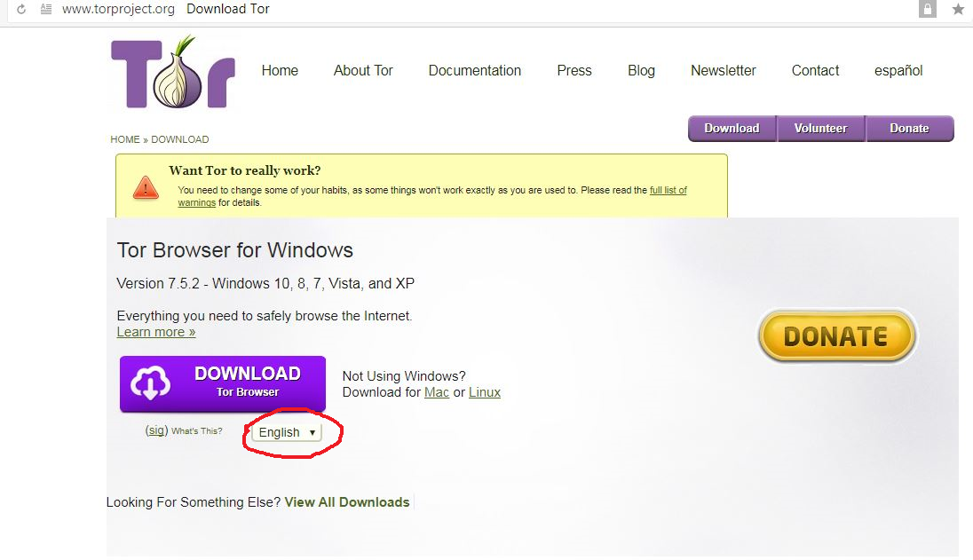This screenshot has width=973, height=560.
Task: Open the Newsletter page
Action: click(x=723, y=70)
